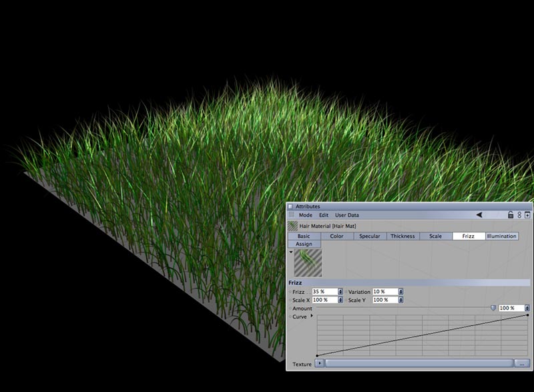This screenshot has height=392, width=534.
Task: Toggle the Amount animation dot
Action: click(290, 309)
